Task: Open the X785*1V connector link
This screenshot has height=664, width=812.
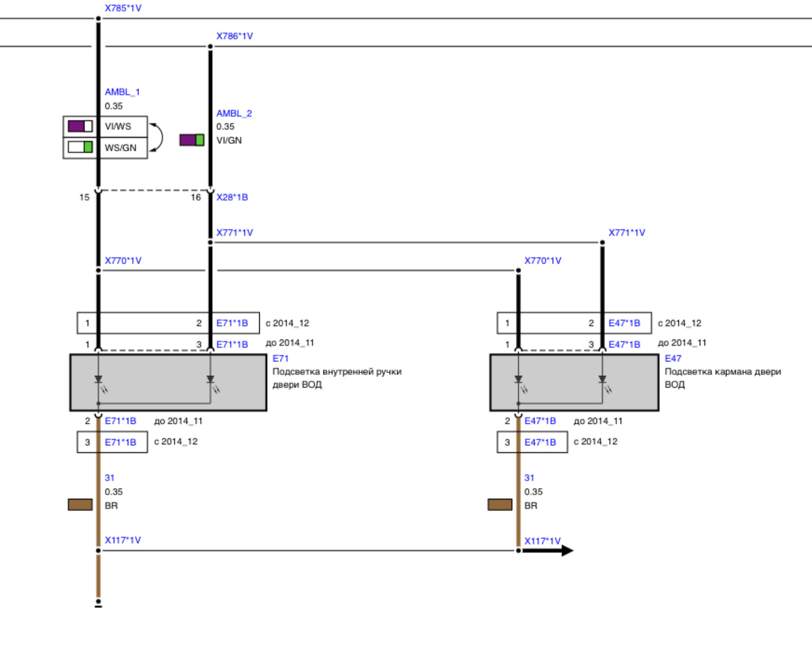Action: [x=123, y=8]
